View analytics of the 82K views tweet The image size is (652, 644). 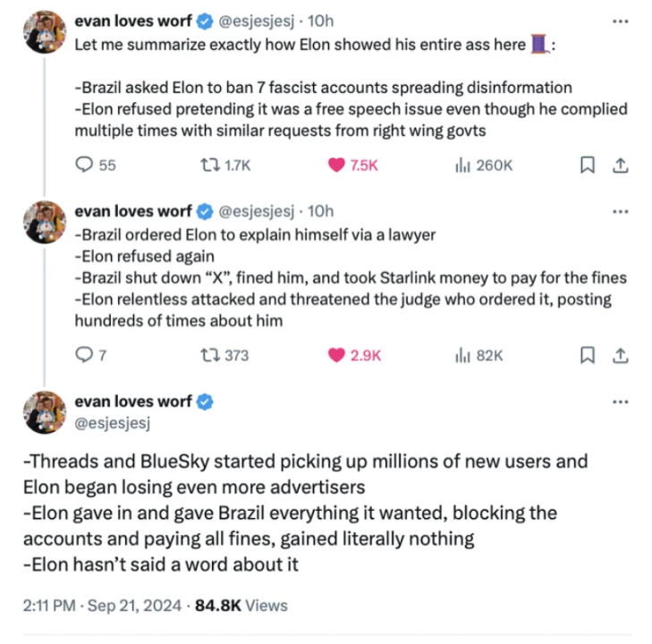click(x=464, y=355)
